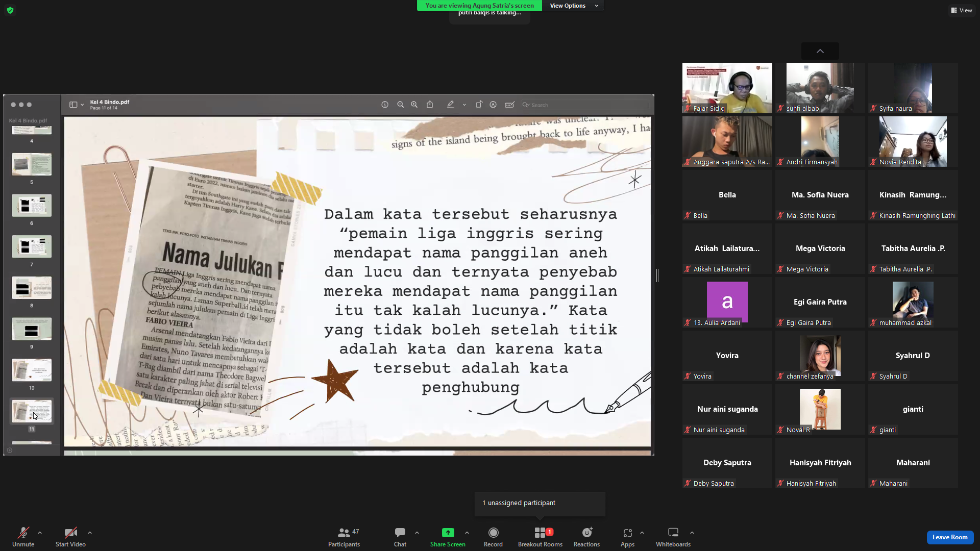Expand Whiteboards options arrow
The width and height of the screenshot is (980, 551).
pos(692,533)
